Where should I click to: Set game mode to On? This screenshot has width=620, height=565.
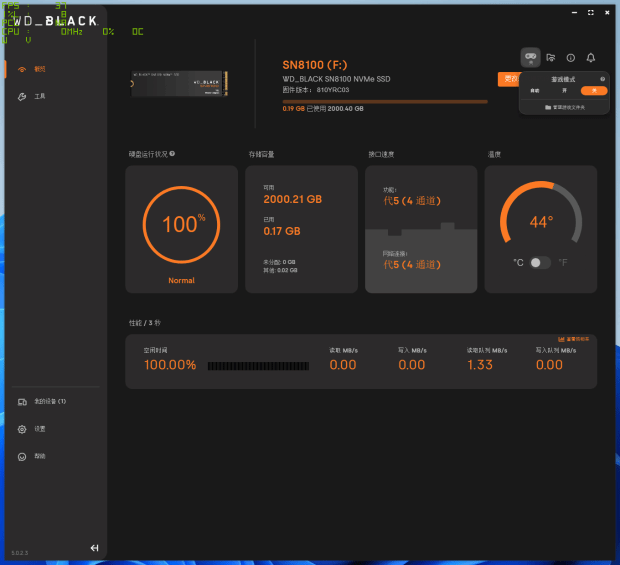pos(564,91)
